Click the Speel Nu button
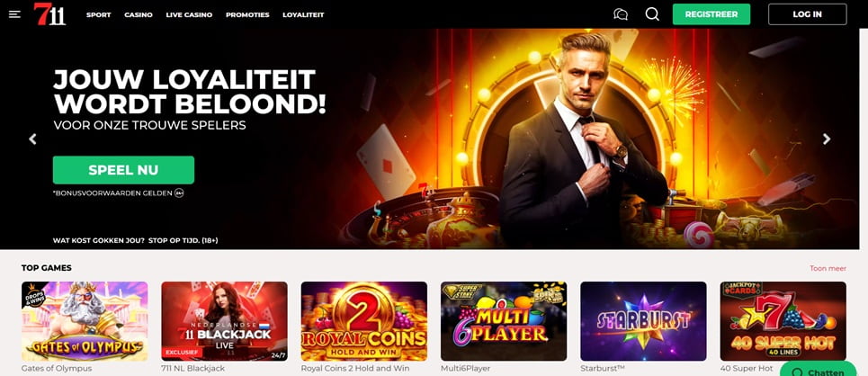 pos(123,170)
